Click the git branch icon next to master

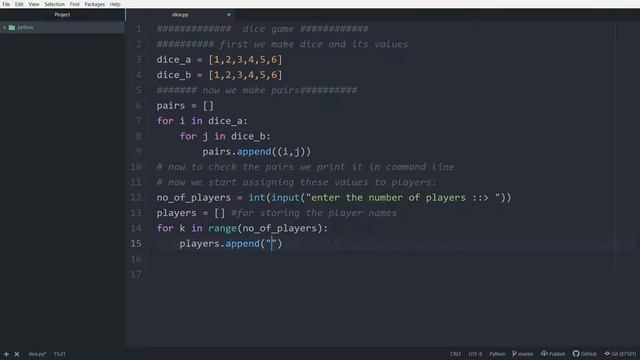(514, 354)
